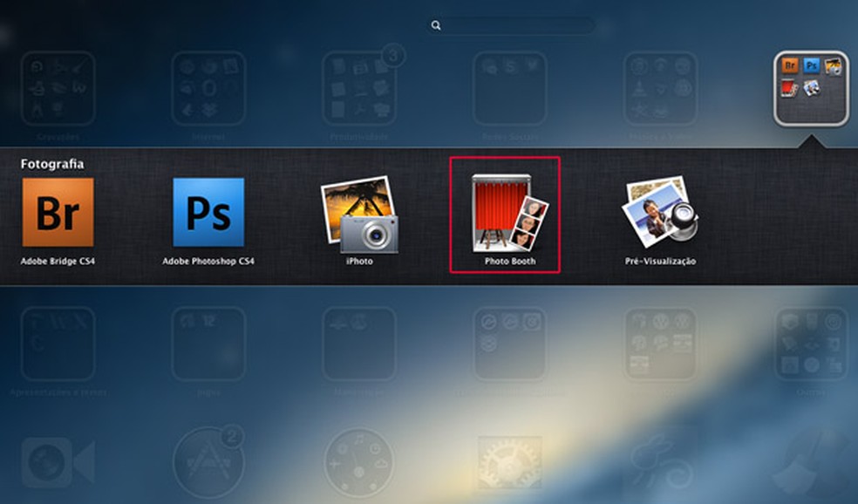
Task: Open the dimmed FaceTime camera icon
Action: (x=58, y=463)
